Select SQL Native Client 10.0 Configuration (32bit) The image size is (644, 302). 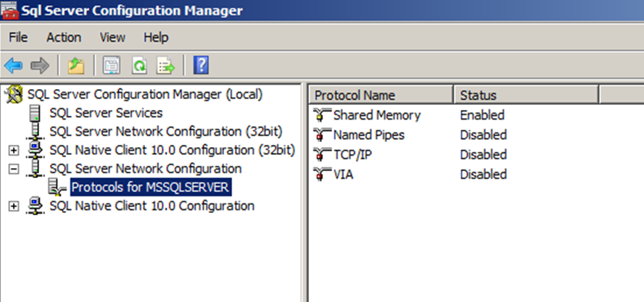(x=173, y=150)
